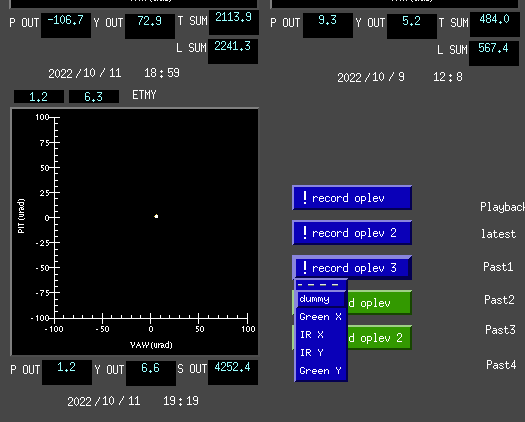Click the P OUT value -106.7
The image size is (525, 422).
click(66, 25)
